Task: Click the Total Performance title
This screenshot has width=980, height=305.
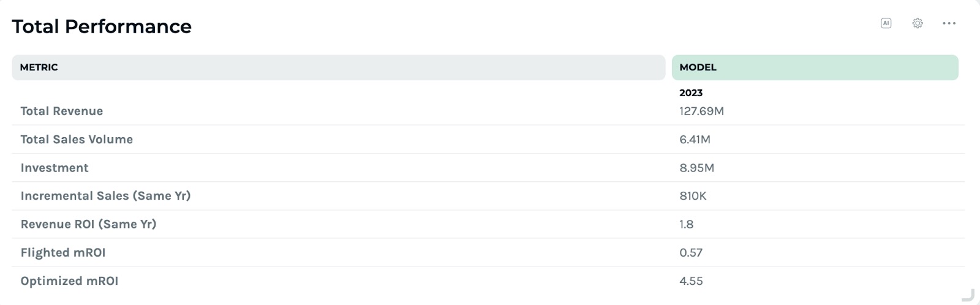Action: click(102, 26)
